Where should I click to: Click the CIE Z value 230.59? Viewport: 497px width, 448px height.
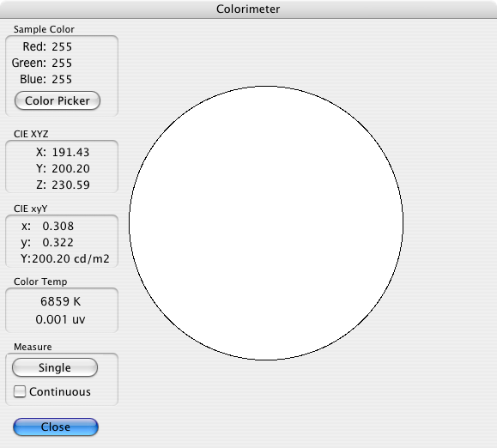tap(70, 185)
